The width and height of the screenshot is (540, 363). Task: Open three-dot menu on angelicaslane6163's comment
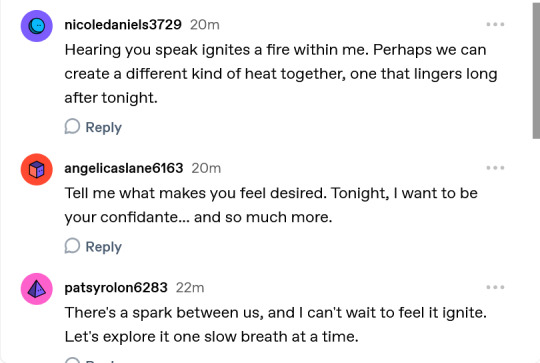[x=495, y=168]
